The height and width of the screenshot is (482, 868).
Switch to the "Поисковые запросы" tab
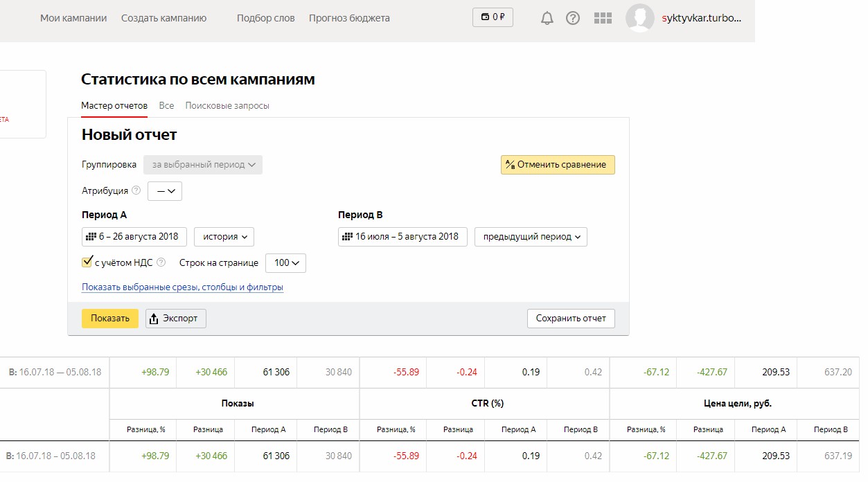pos(227,106)
